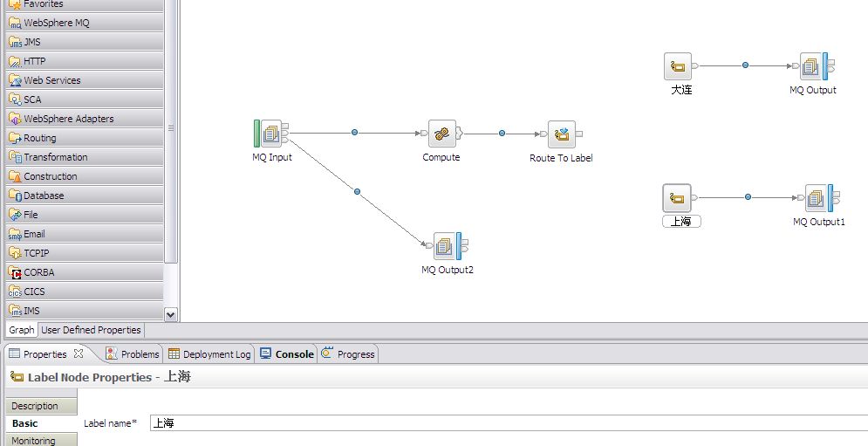Expand the Transformation palette drawer
868x446 pixels.
[x=84, y=157]
